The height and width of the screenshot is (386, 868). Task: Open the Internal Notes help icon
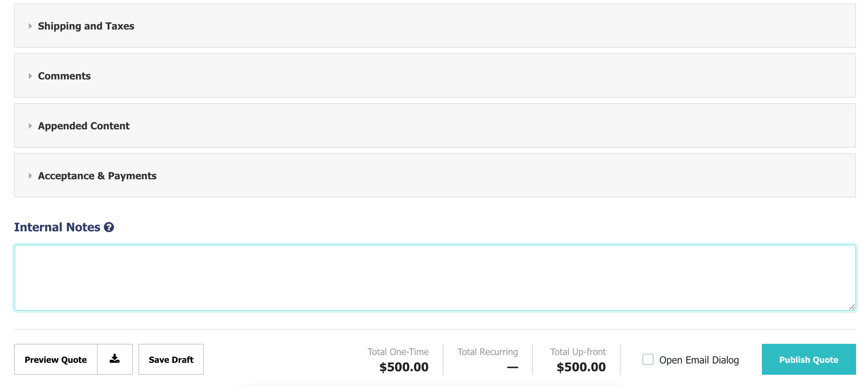[109, 227]
